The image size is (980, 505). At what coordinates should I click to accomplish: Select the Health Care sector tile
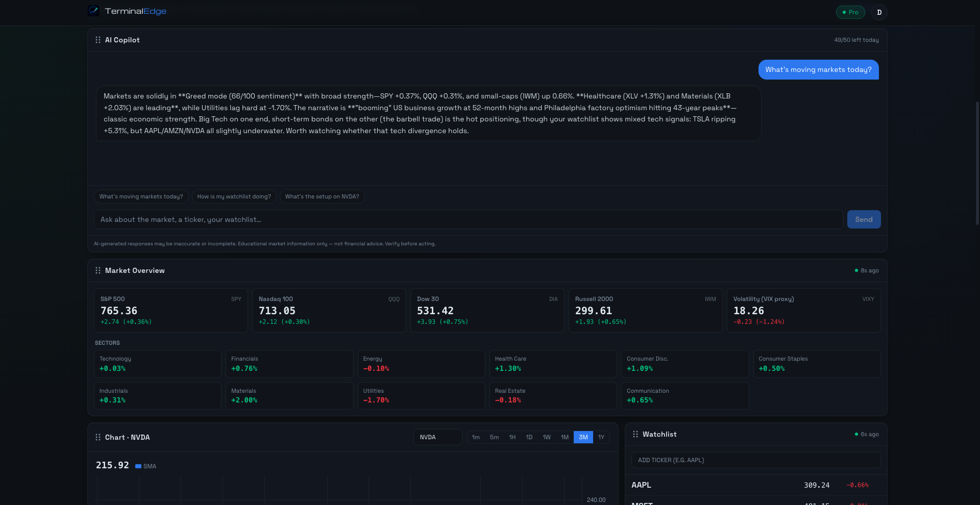tap(553, 364)
